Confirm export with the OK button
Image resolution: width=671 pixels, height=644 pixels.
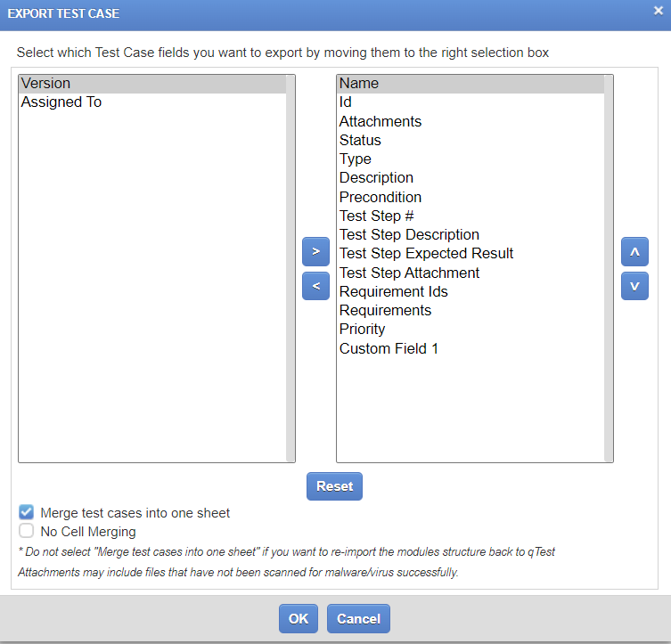[x=299, y=618]
